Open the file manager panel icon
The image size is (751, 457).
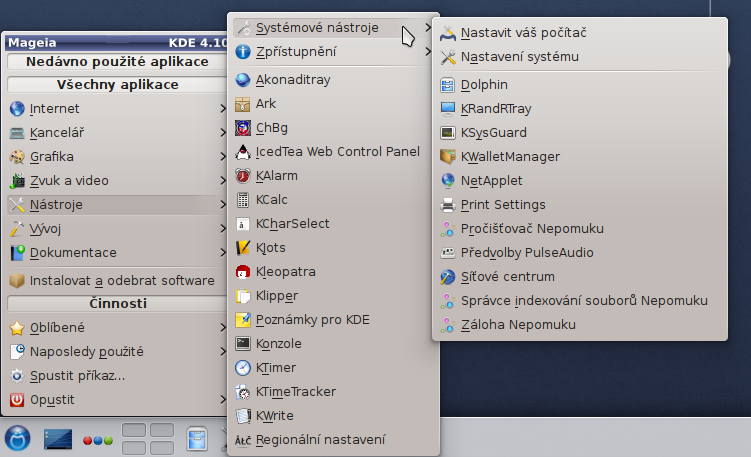point(197,438)
